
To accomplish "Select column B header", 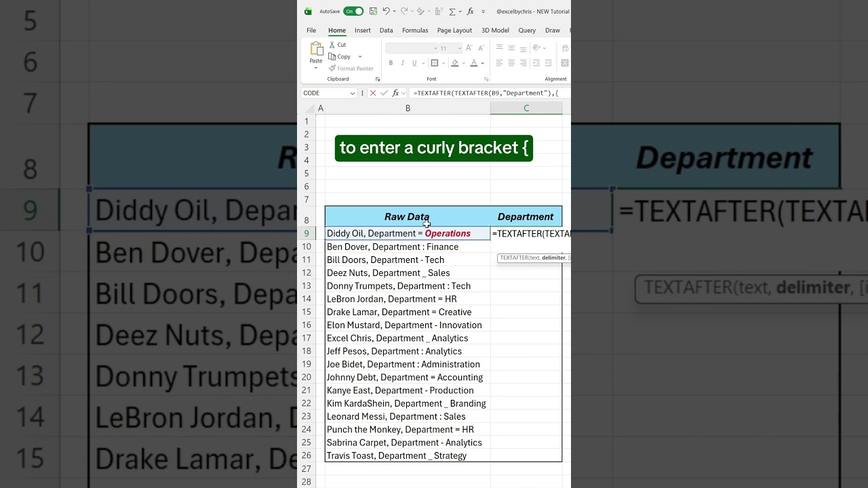I will click(408, 108).
